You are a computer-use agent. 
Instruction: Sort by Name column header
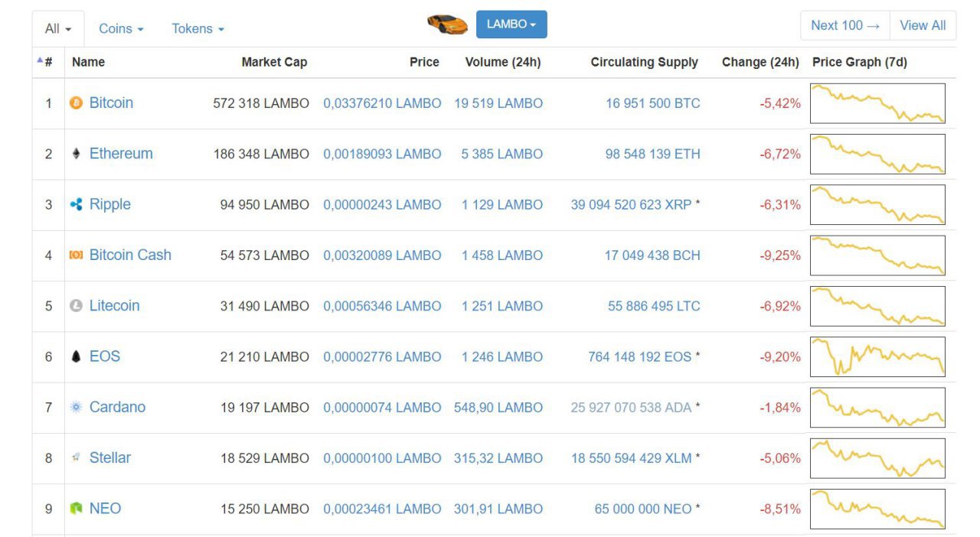pyautogui.click(x=88, y=62)
